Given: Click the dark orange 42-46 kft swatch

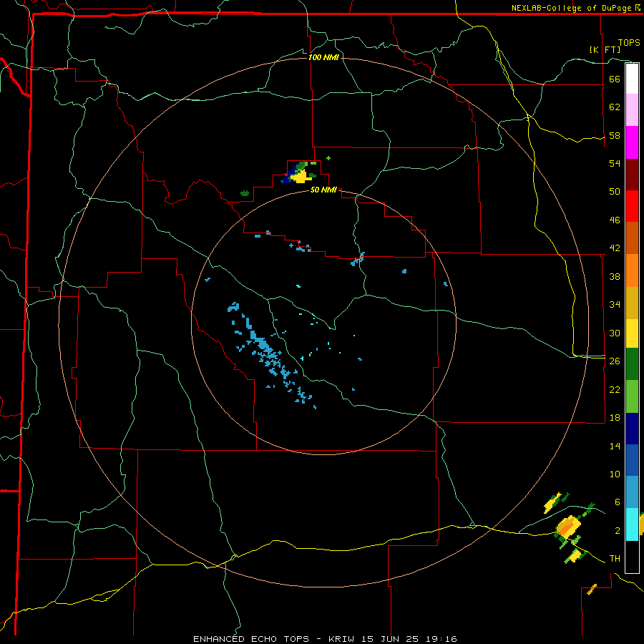Looking at the screenshot, I should (x=632, y=238).
